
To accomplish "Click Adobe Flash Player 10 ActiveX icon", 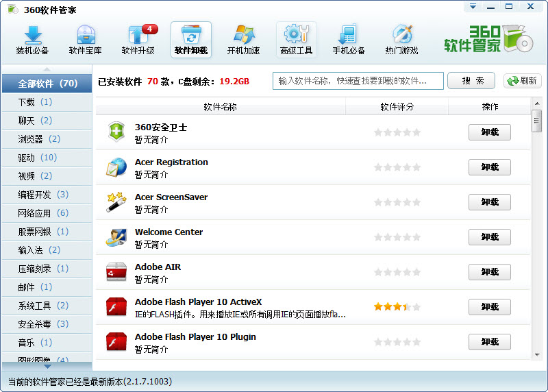I will click(x=116, y=306).
